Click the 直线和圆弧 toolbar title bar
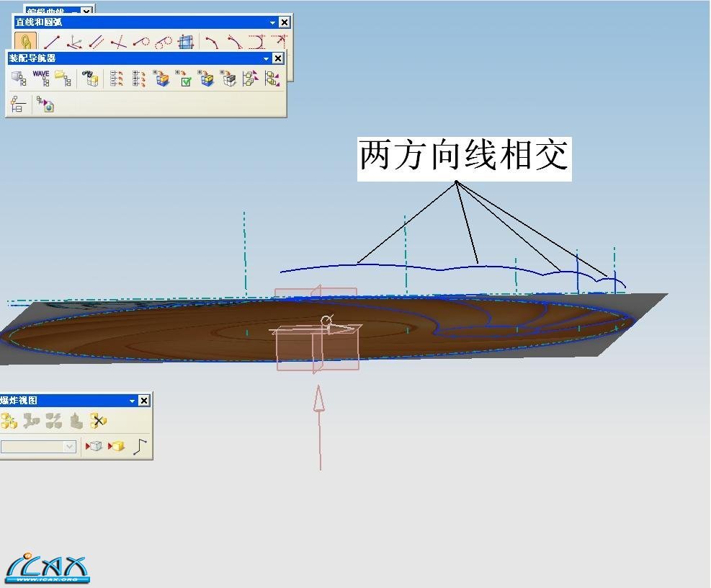 click(x=152, y=22)
